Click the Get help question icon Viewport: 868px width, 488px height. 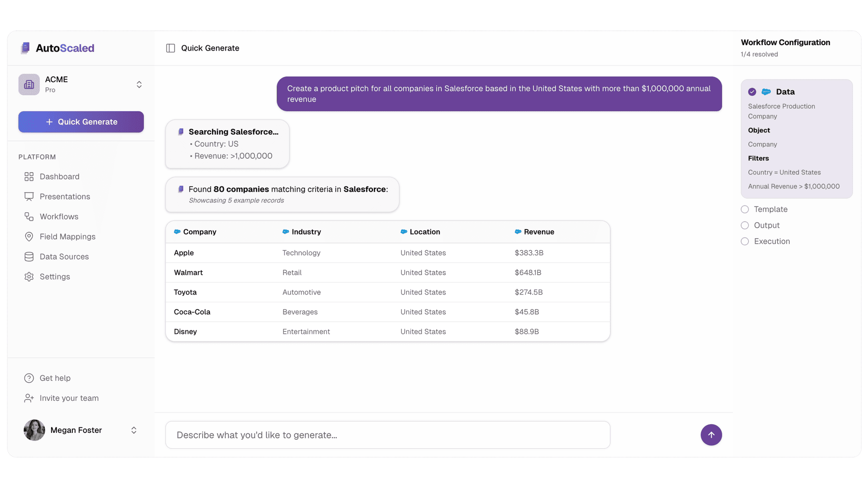point(29,378)
